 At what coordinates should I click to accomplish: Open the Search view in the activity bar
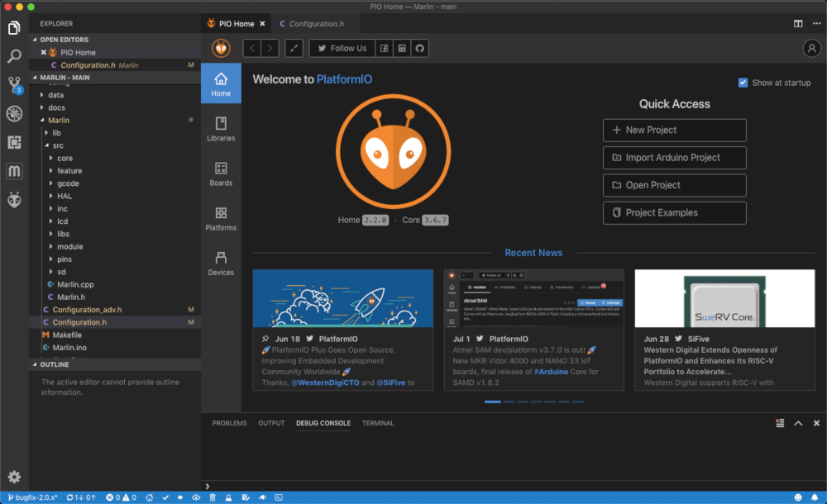point(14,56)
